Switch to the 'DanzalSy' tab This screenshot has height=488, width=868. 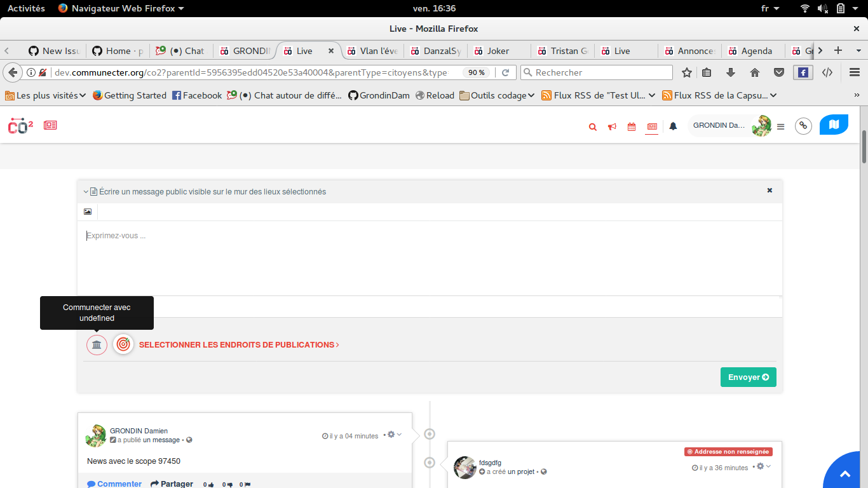tap(435, 51)
